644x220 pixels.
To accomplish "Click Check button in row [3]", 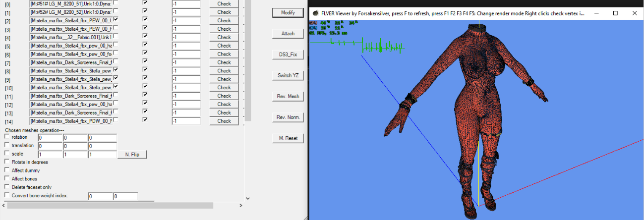I will coord(224,29).
